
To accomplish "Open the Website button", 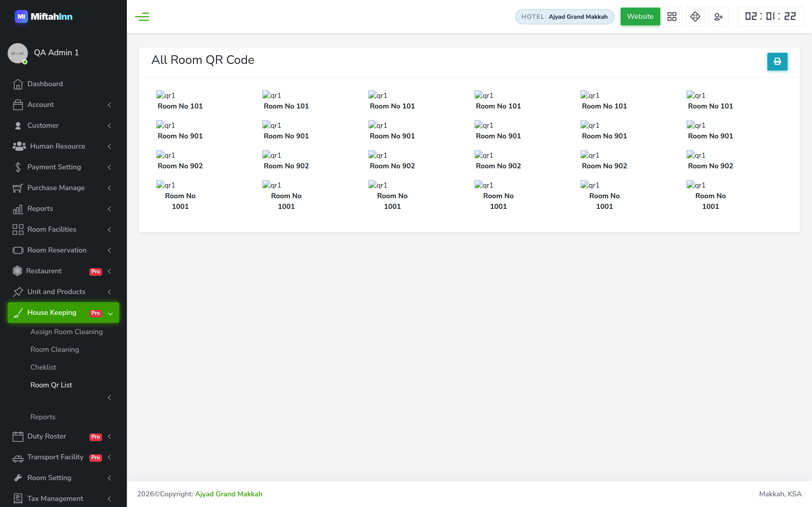I will click(640, 16).
